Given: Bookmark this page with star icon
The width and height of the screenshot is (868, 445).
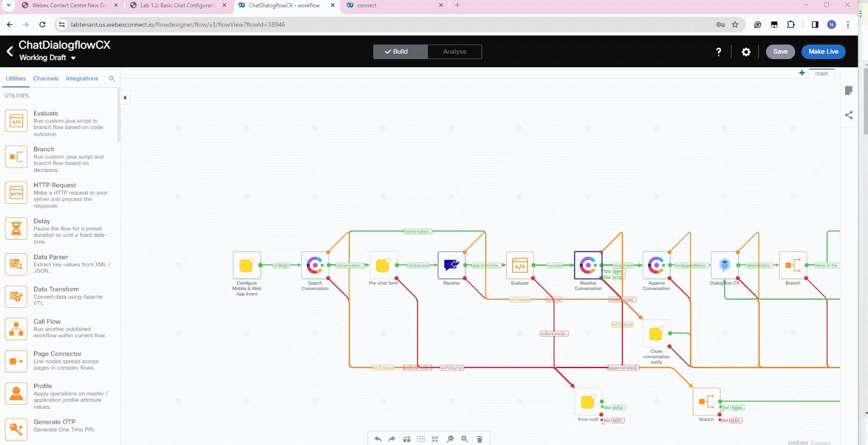Looking at the screenshot, I should pyautogui.click(x=735, y=24).
